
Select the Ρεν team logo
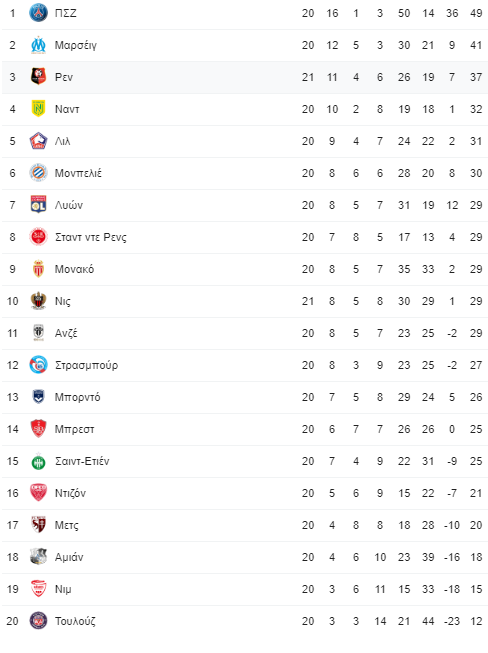[38, 77]
